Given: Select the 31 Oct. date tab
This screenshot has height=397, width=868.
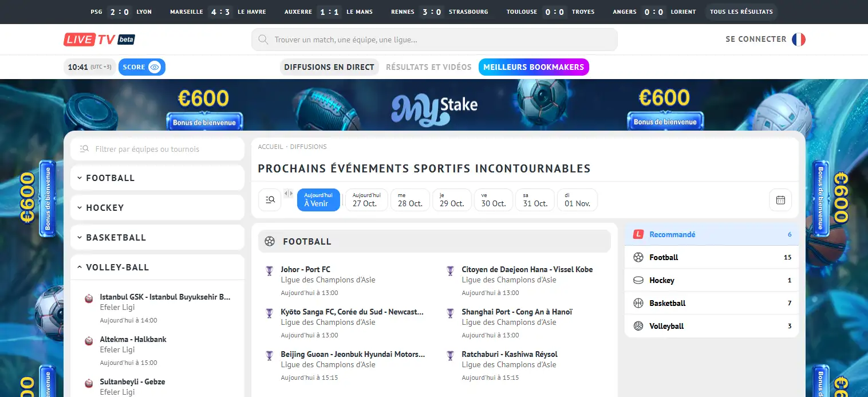Looking at the screenshot, I should [535, 200].
